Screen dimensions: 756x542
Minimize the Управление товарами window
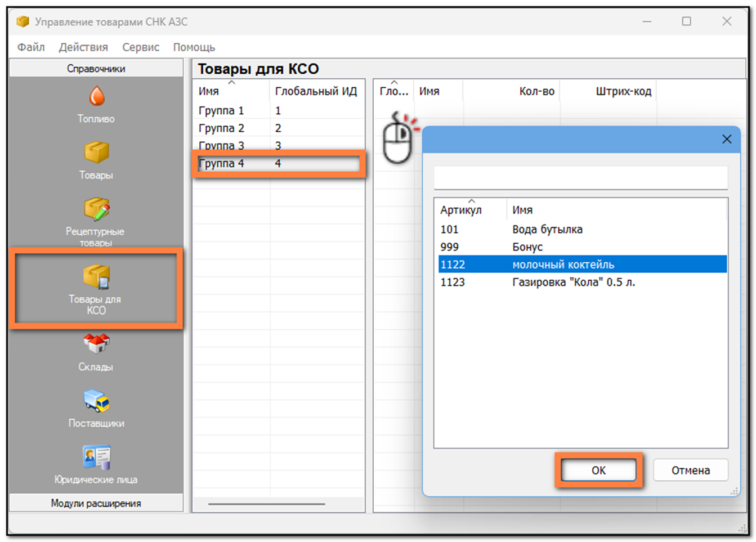[647, 21]
